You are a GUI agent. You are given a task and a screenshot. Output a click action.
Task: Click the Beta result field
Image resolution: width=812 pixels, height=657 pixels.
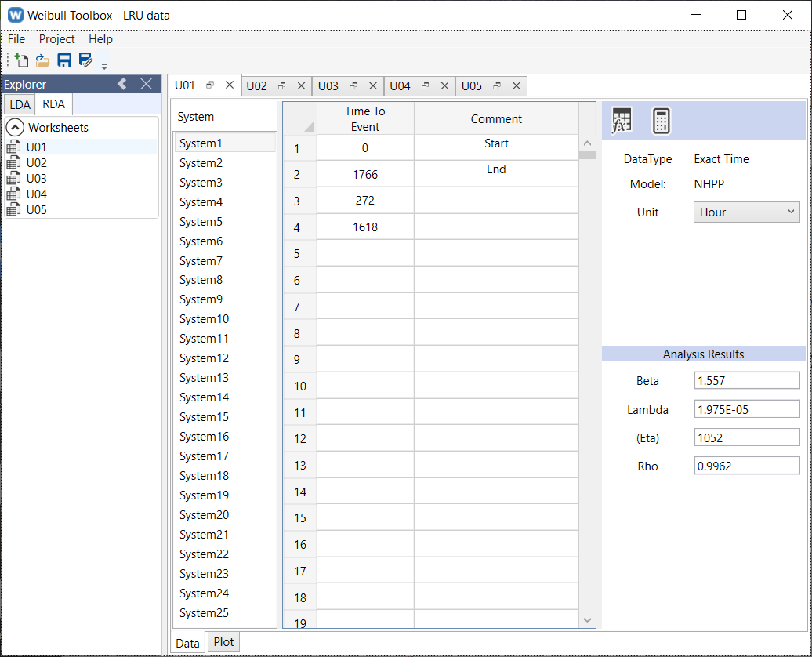click(746, 381)
